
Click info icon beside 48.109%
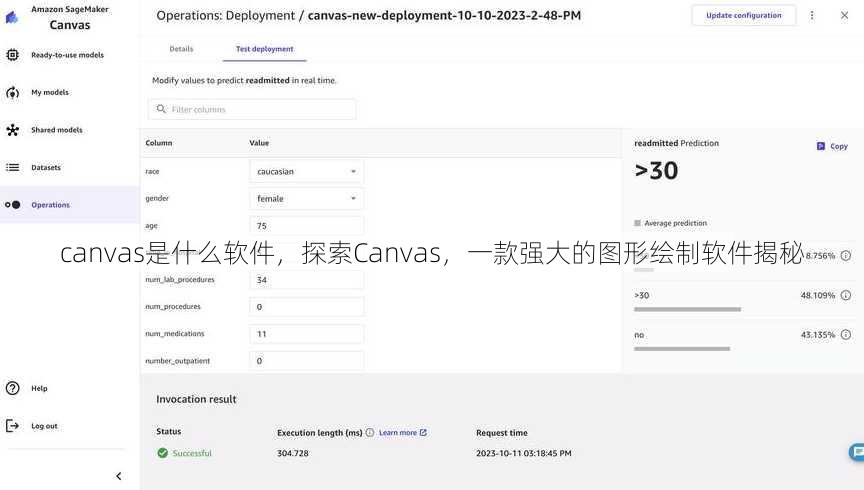(846, 295)
